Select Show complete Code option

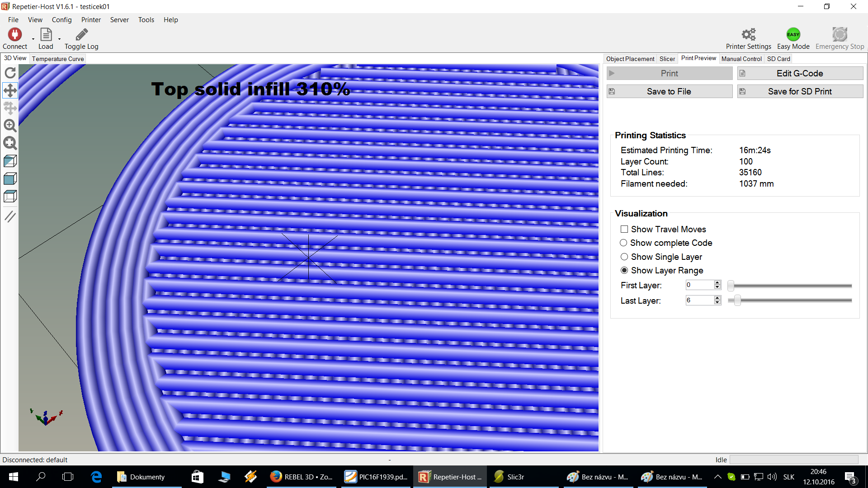click(x=623, y=243)
